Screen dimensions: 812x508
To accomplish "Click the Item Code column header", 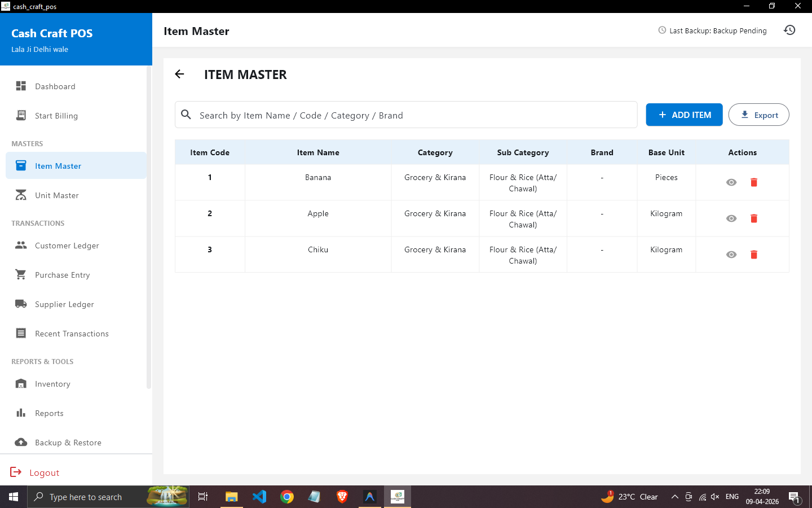I will point(210,152).
